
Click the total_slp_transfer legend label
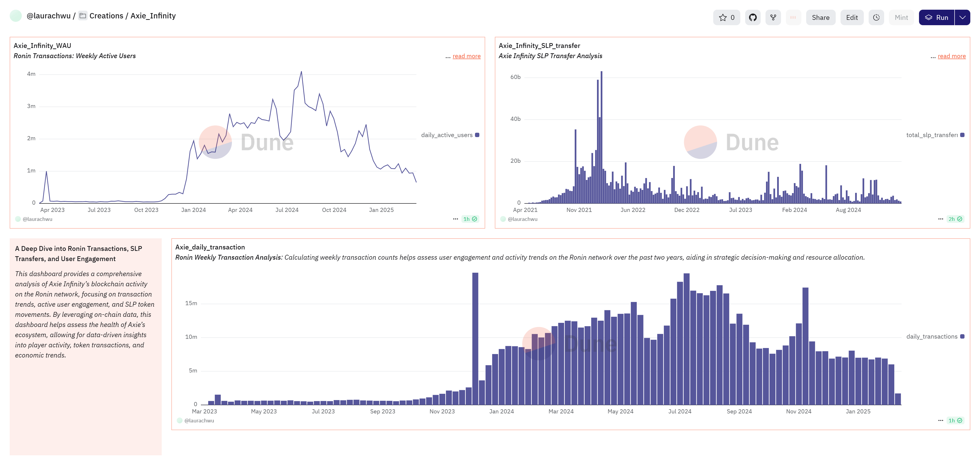(932, 135)
